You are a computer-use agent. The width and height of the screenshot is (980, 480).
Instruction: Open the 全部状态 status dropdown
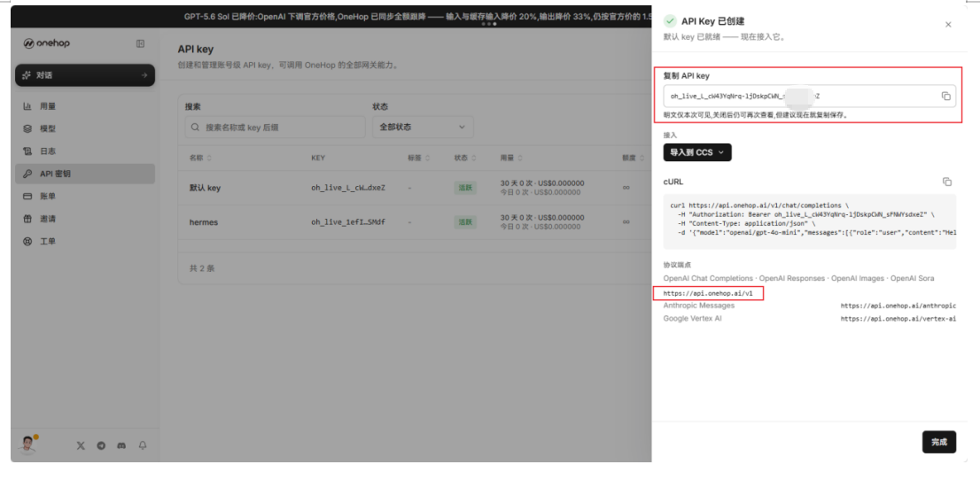(423, 127)
